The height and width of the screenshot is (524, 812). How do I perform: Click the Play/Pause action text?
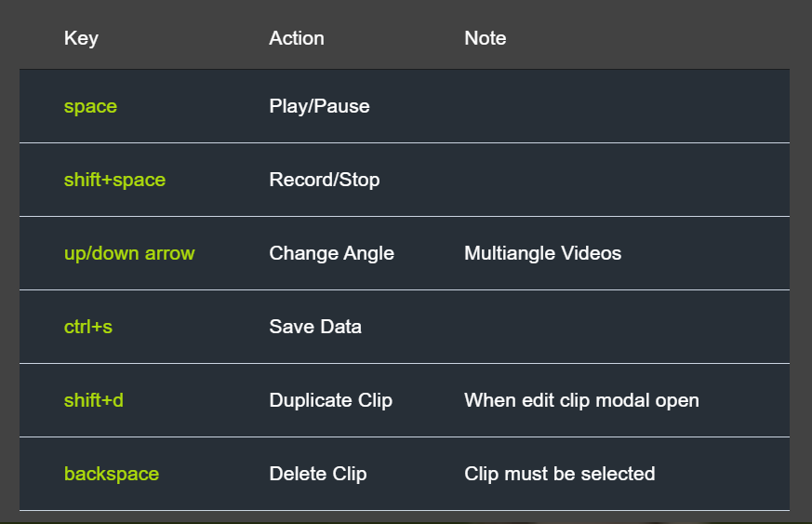coord(319,106)
